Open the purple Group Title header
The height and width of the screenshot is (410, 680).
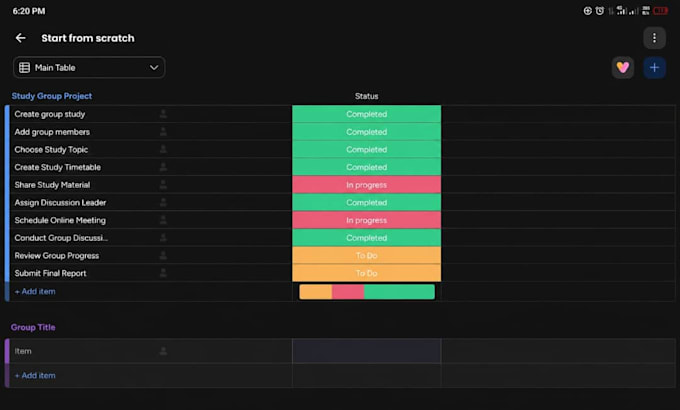[x=33, y=327]
